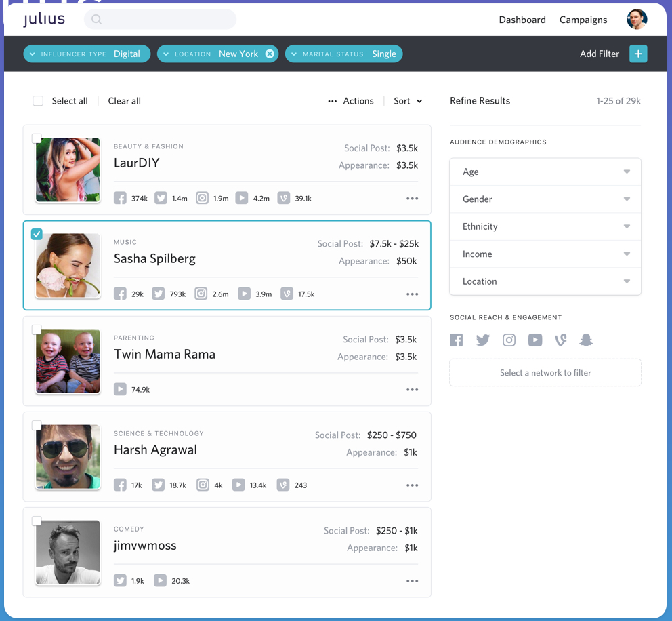Screen dimensions: 672x621
Task: Open Marital Status Single filter dropdown
Action: [343, 54]
